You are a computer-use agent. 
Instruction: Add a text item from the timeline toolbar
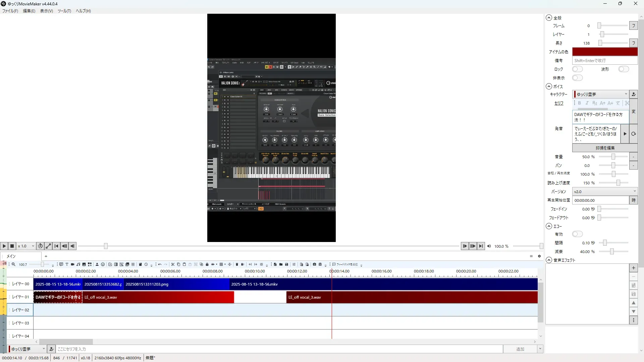pyautogui.click(x=67, y=264)
